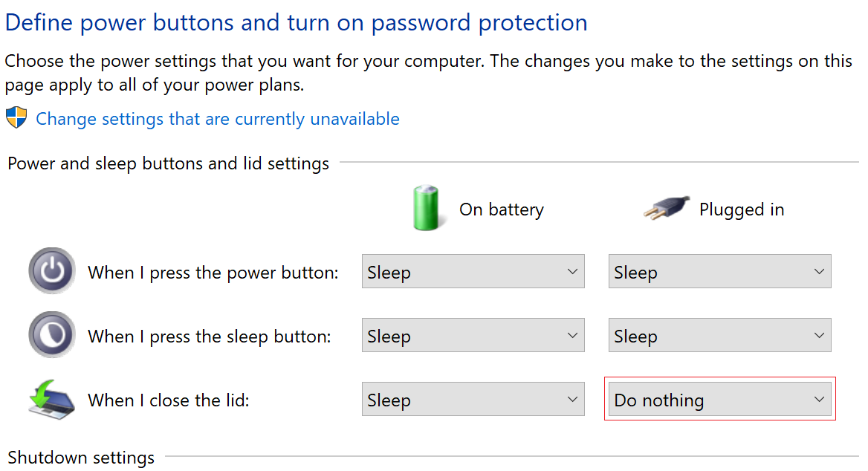Click 'Define power buttons' page title
The image size is (868, 471).
point(296,22)
